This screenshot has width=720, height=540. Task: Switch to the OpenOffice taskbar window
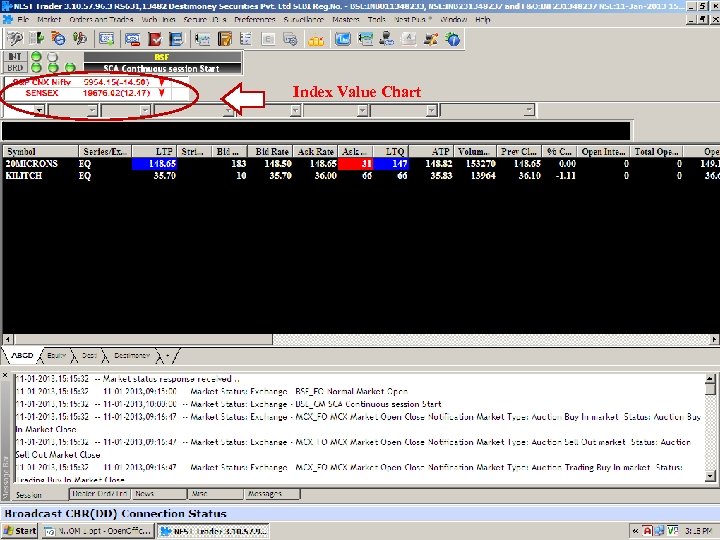point(98,531)
